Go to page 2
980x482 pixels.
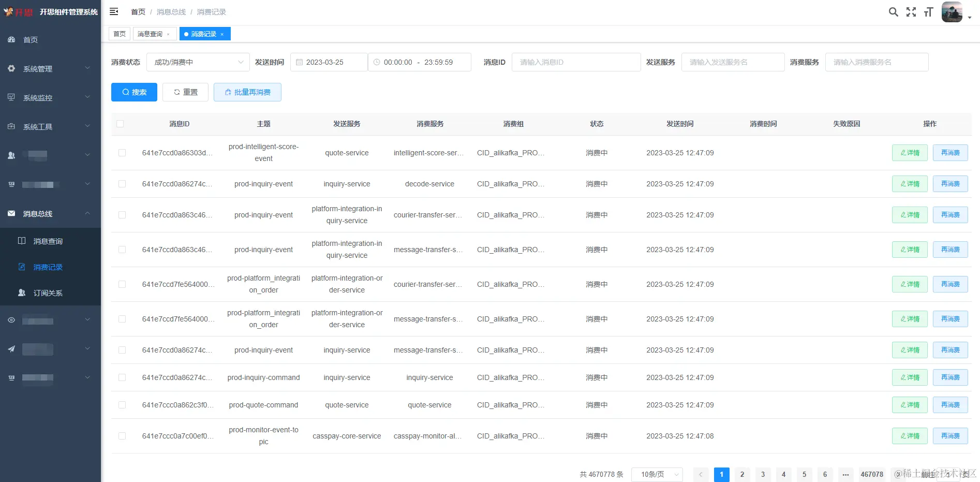[x=742, y=474]
